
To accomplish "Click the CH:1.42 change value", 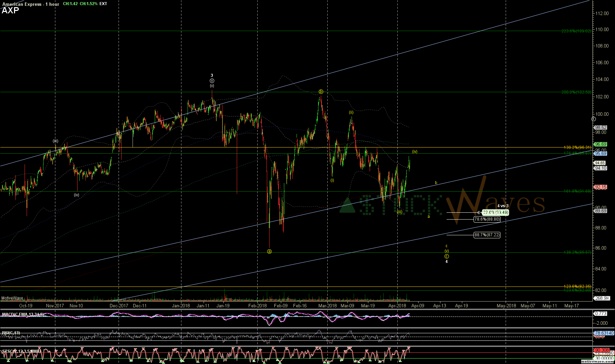I will [x=70, y=4].
